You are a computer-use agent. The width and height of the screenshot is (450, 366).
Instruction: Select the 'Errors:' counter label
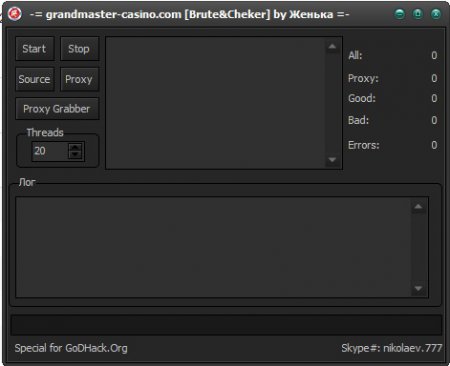coord(364,145)
